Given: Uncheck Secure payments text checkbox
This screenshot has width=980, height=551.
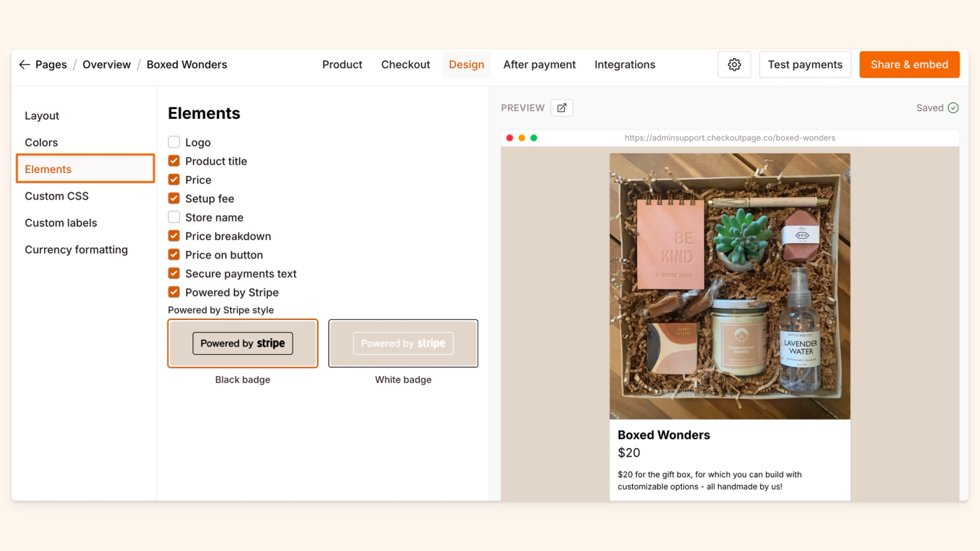Looking at the screenshot, I should pyautogui.click(x=174, y=274).
